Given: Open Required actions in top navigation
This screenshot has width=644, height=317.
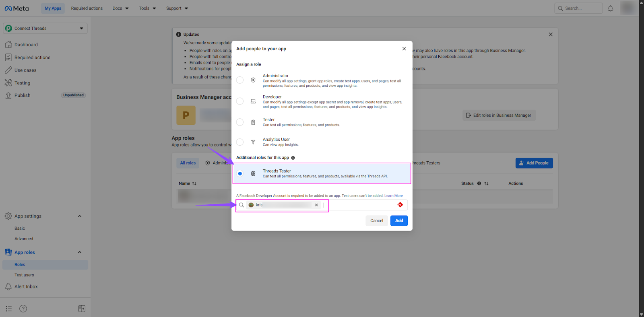Looking at the screenshot, I should [87, 8].
